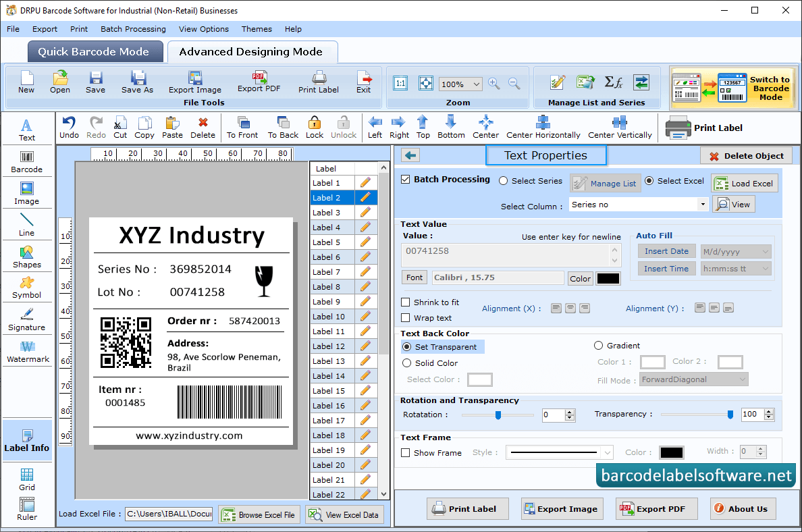
Task: Select the Shapes tool in sidebar
Action: (x=26, y=257)
